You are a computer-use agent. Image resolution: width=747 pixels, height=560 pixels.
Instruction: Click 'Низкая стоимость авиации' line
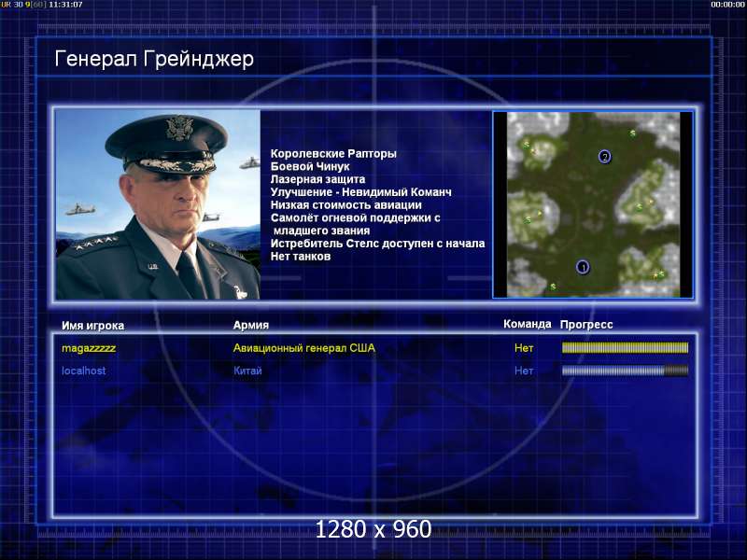346,205
